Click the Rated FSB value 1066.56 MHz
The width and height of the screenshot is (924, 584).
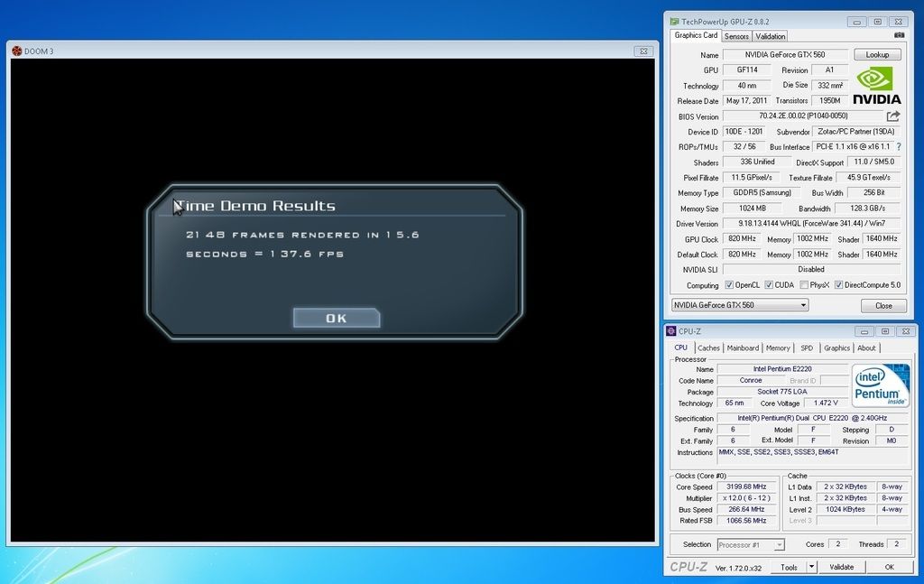(746, 520)
